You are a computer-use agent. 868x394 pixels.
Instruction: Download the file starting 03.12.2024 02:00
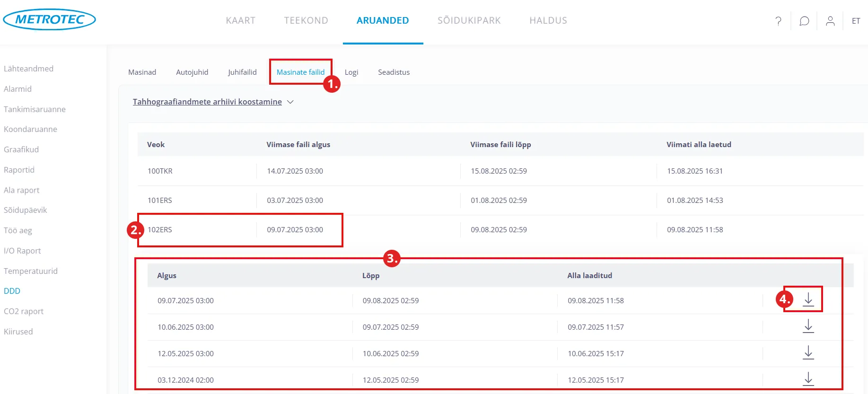tap(808, 379)
